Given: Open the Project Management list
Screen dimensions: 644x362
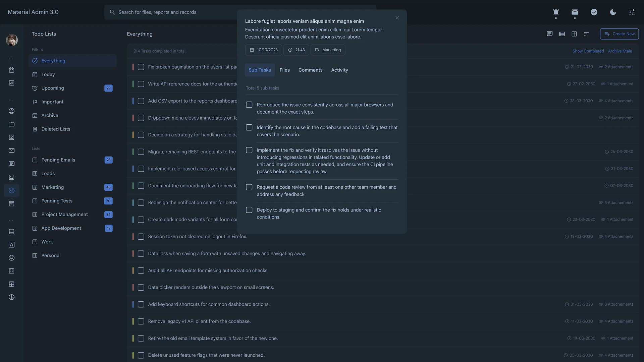Looking at the screenshot, I should coord(72,215).
